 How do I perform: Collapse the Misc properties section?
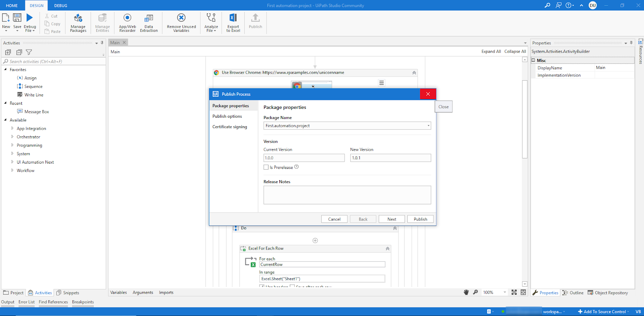[533, 60]
